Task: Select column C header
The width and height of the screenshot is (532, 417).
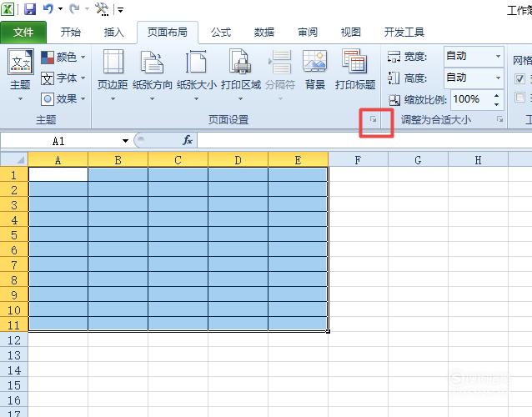Action: pos(178,160)
